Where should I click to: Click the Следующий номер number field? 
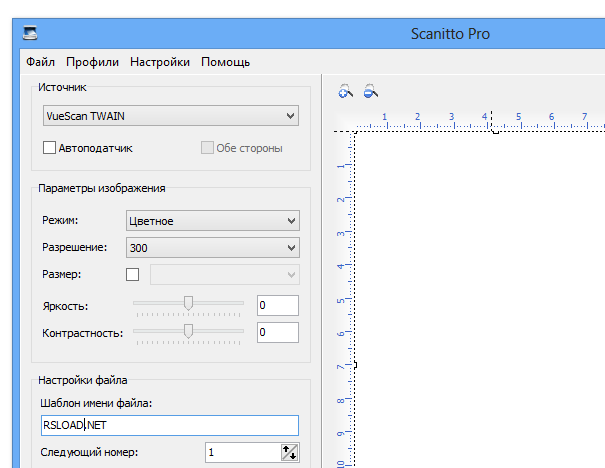coord(243,452)
